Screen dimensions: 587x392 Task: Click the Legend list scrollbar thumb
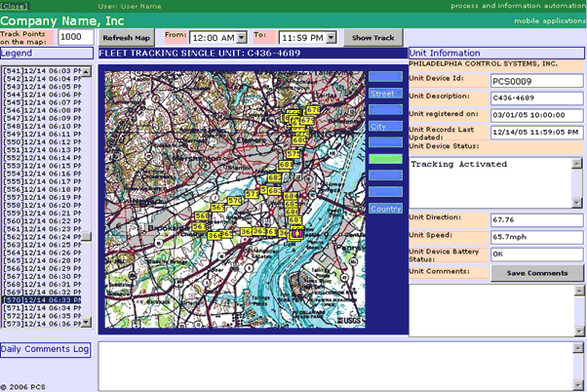(86, 237)
